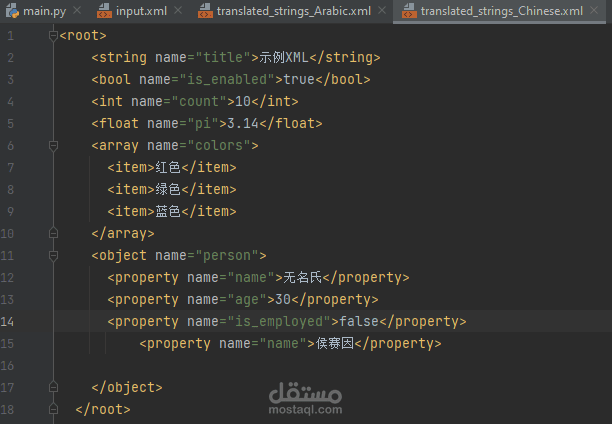Image resolution: width=612 pixels, height=424 pixels.
Task: Click line number 1 in the gutter
Action: click(11, 36)
